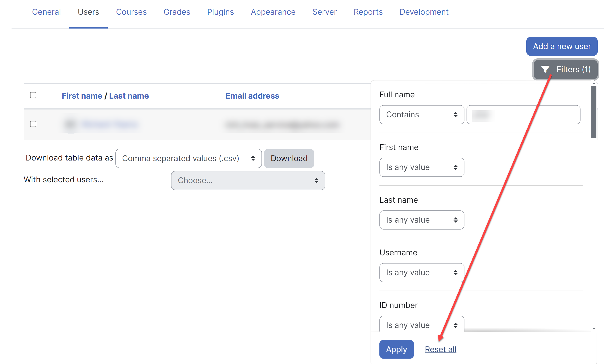
Task: Click scroll up arrow in filters panel
Action: [594, 83]
